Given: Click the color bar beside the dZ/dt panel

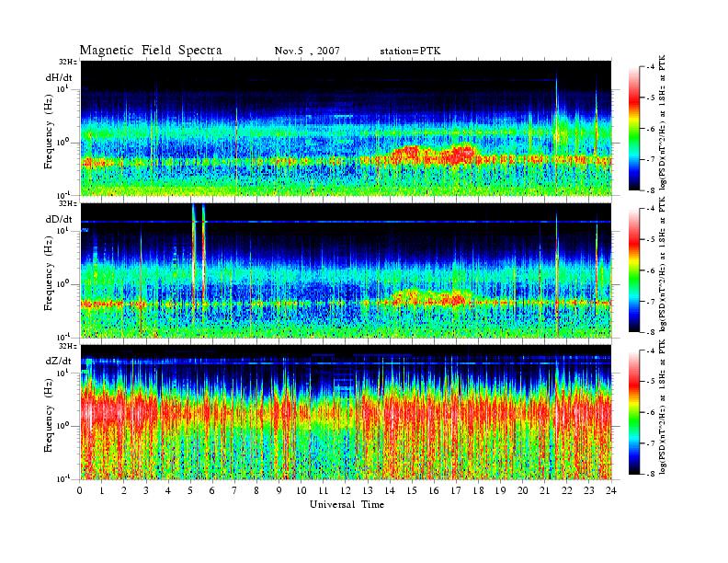Looking at the screenshot, I should pyautogui.click(x=633, y=412).
